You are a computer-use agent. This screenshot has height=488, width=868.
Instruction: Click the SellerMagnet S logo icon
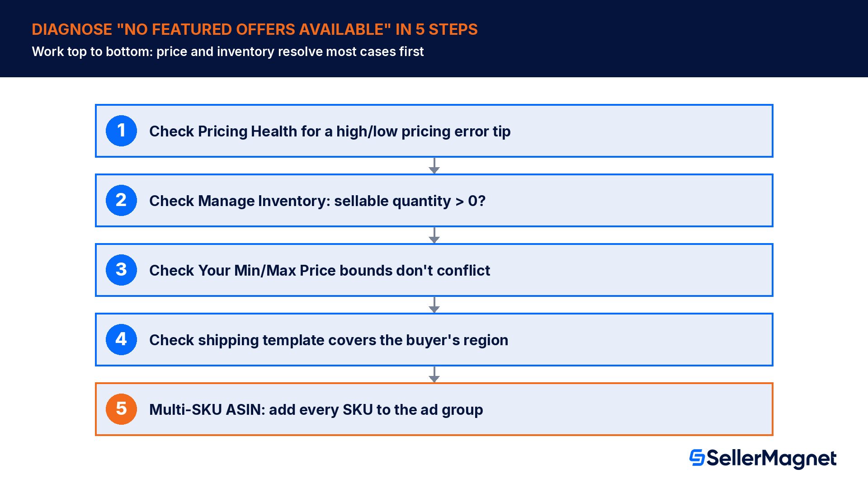click(697, 457)
